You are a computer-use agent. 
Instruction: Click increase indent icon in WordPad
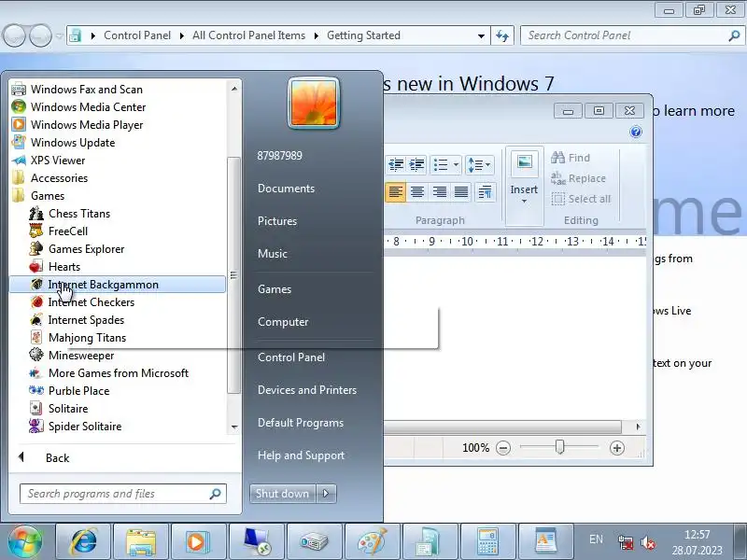coord(416,165)
